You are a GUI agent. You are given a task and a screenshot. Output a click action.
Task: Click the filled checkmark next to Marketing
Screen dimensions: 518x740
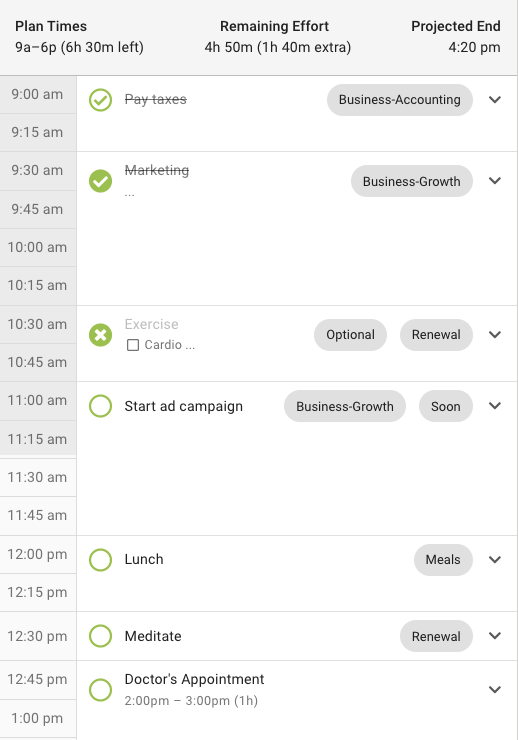click(x=100, y=181)
